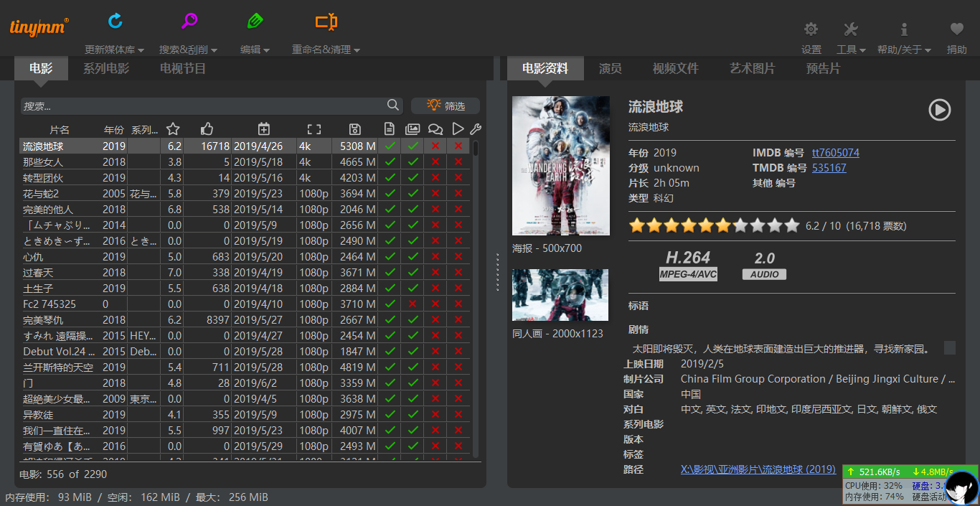This screenshot has width=980, height=506.
Task: Sort by the thumbs-up votes column icon
Action: click(207, 128)
